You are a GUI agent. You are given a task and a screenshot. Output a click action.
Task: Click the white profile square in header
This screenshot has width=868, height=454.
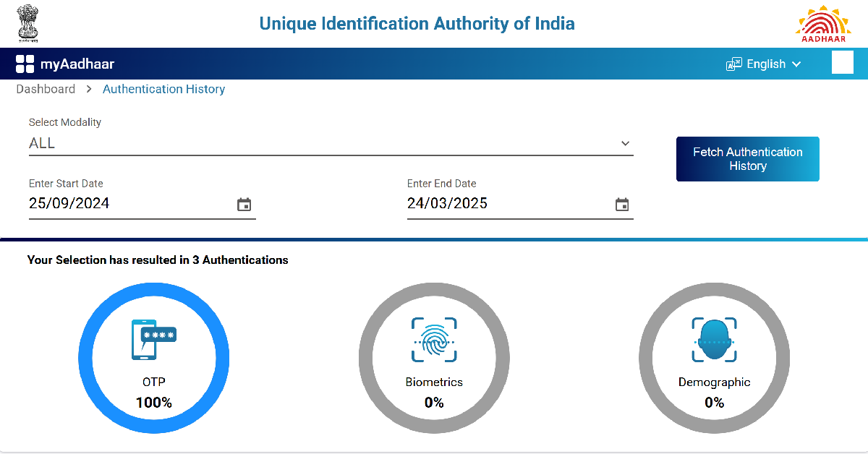tap(843, 63)
